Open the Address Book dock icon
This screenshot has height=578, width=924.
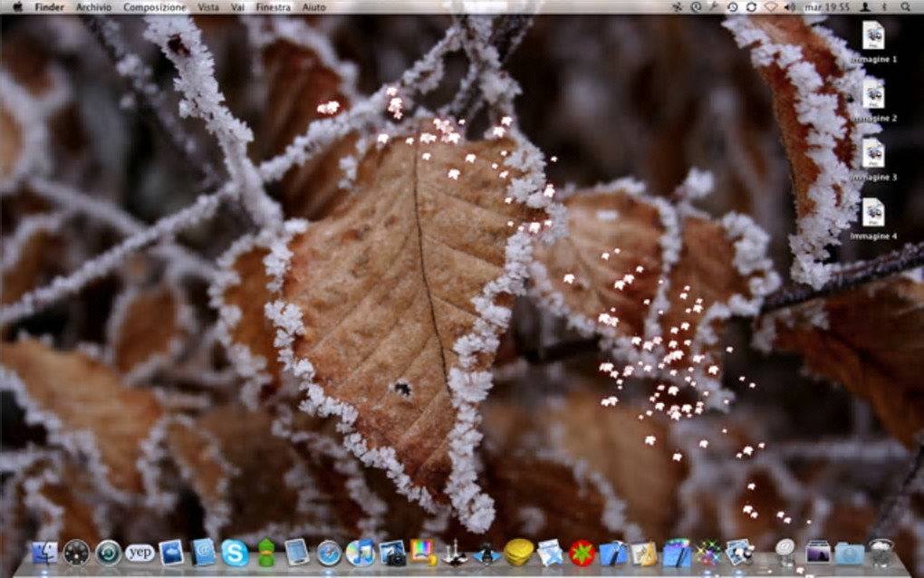click(203, 554)
